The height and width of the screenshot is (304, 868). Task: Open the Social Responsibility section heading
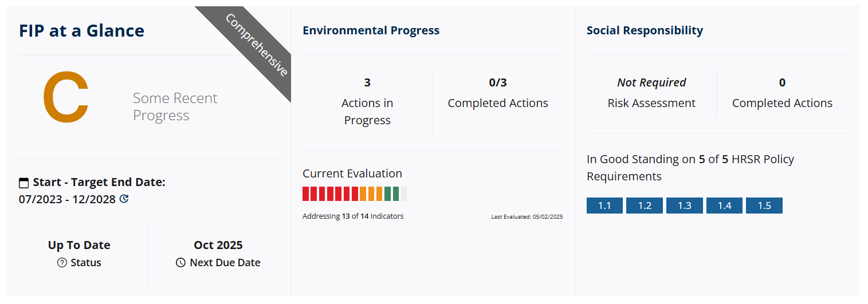coord(645,30)
